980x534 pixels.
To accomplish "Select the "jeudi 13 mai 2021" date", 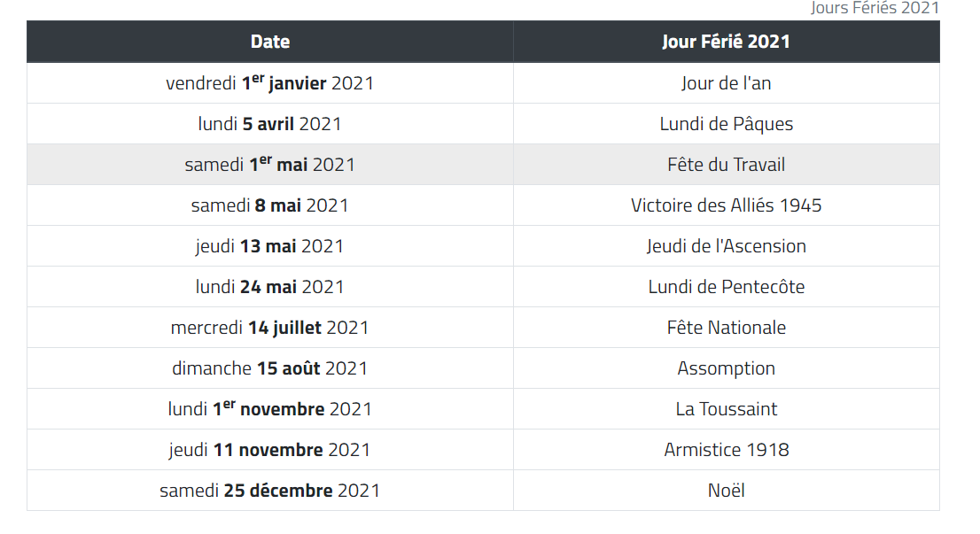I will tap(270, 246).
